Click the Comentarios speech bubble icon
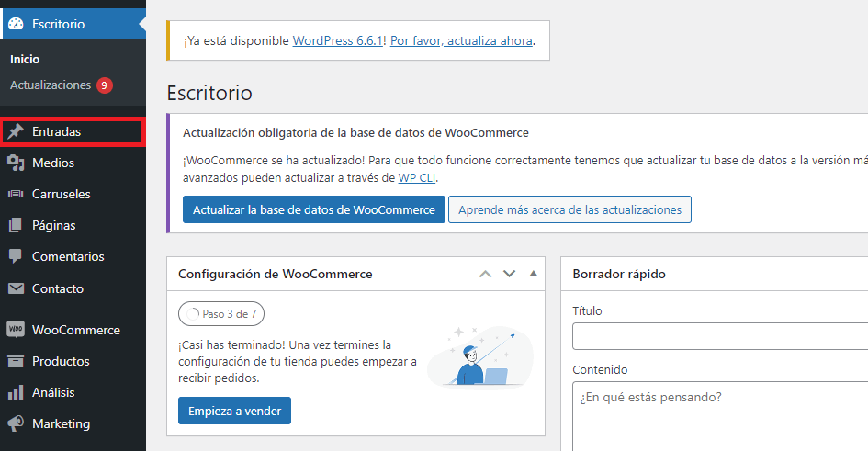Image resolution: width=868 pixels, height=451 pixels. tap(16, 256)
